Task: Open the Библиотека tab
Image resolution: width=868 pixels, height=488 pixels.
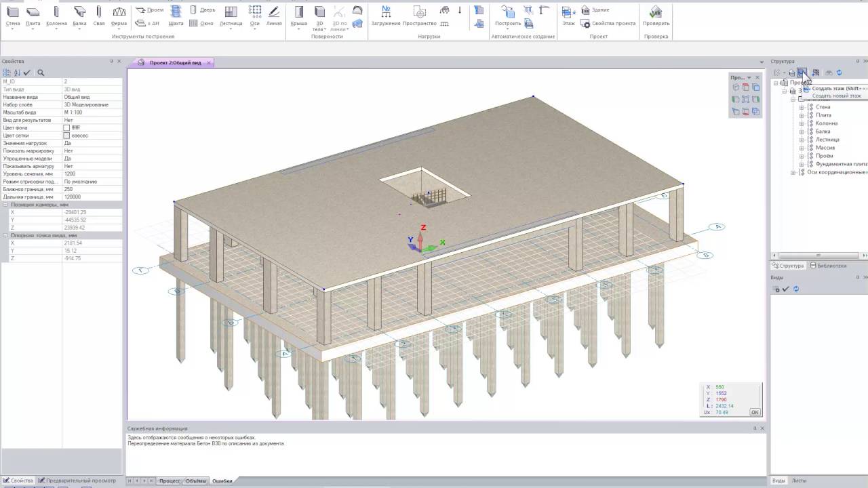Action: coord(828,266)
